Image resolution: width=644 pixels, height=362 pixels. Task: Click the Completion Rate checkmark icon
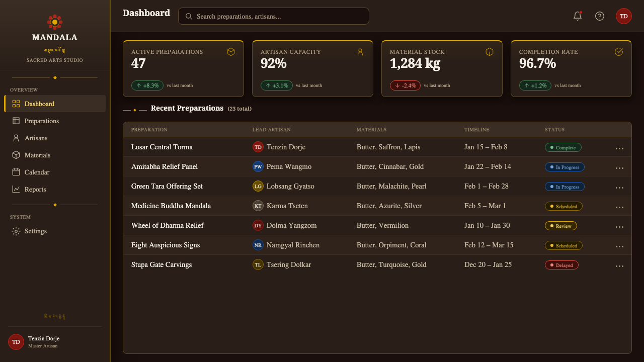[619, 52]
